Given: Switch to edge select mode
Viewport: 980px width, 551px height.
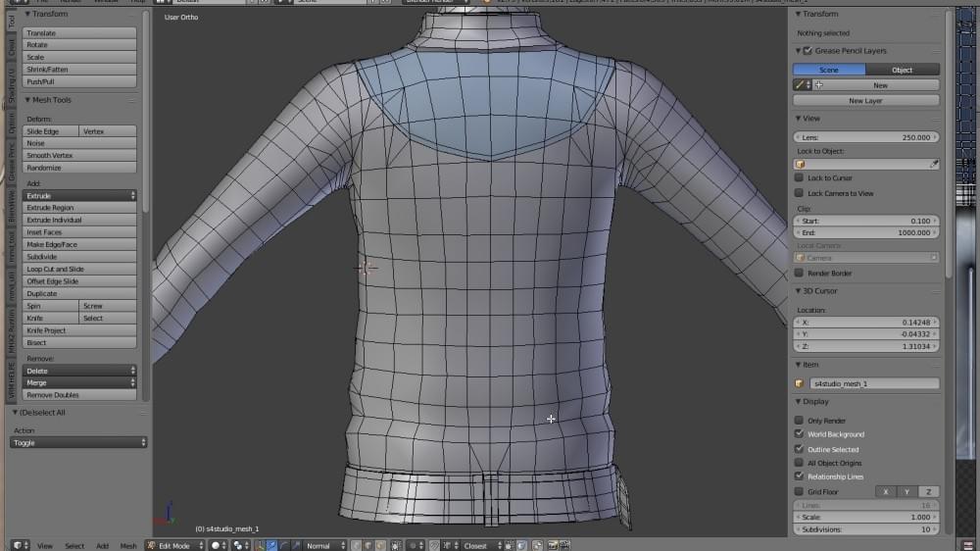Looking at the screenshot, I should [367, 545].
